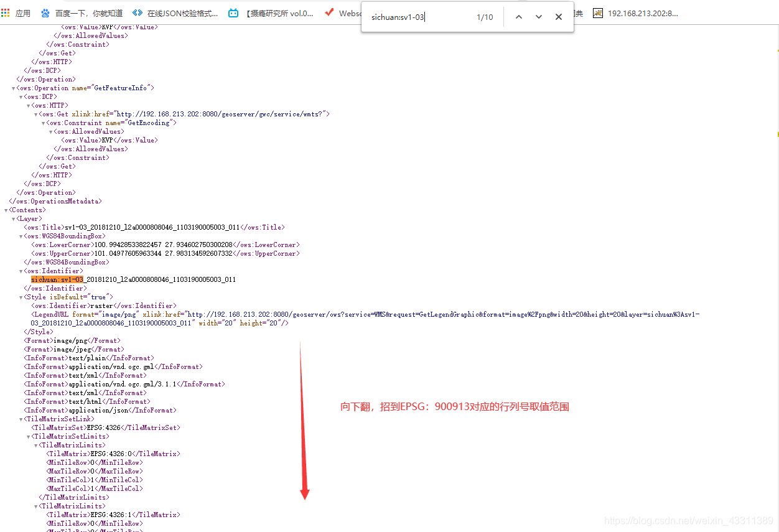The image size is (779, 532).
Task: Click the MaxTileCol 1 line
Action: [95, 489]
